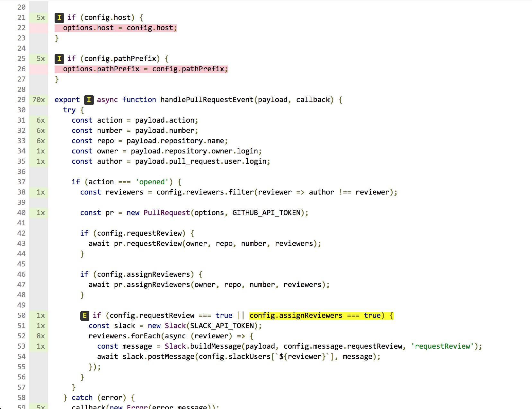
Task: Click the 'I' badge before if (config.pathPrefix)
Action: click(x=59, y=59)
